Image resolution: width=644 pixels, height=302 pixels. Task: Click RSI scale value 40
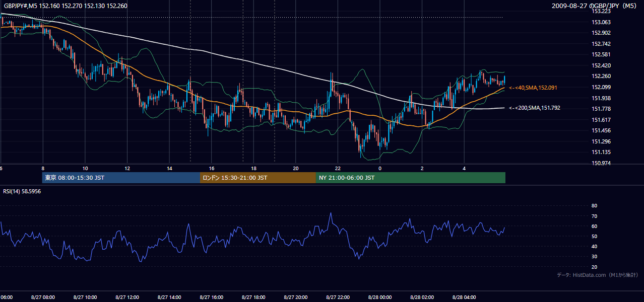coord(594,246)
